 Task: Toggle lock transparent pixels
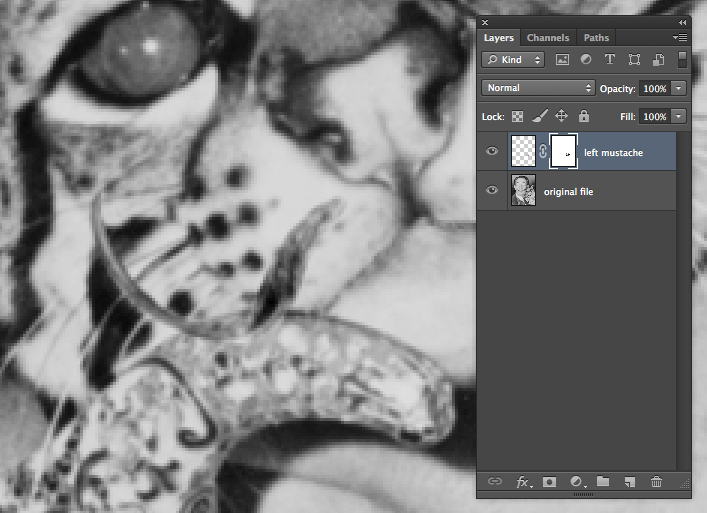[x=518, y=116]
